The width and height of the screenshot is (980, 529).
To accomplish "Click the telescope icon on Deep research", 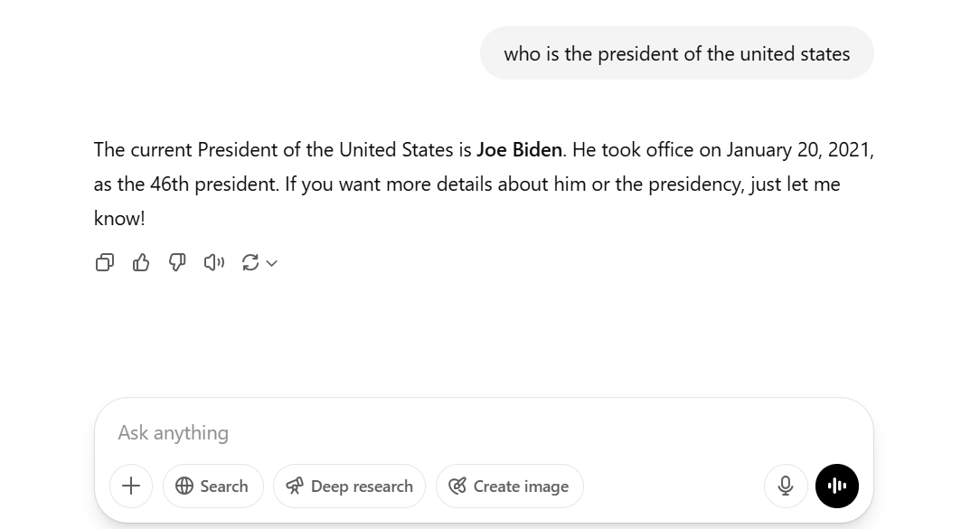I will 295,486.
